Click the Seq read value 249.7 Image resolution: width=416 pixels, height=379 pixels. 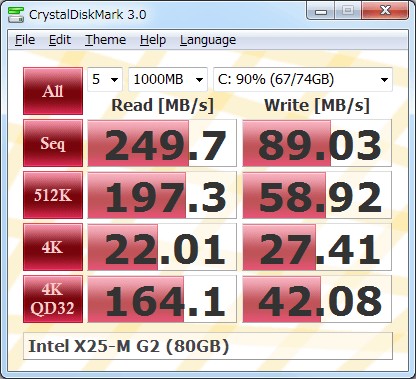[162, 143]
